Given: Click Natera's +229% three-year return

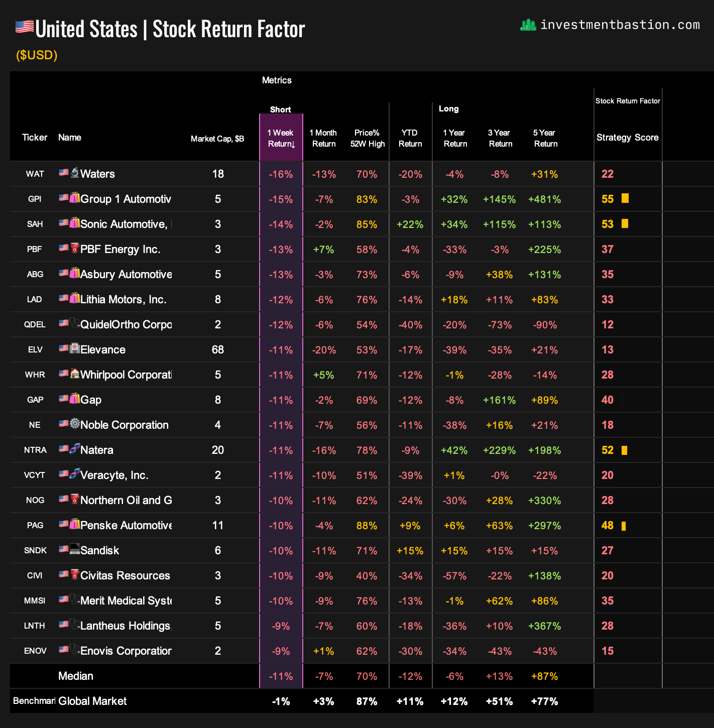Looking at the screenshot, I should coord(499,450).
